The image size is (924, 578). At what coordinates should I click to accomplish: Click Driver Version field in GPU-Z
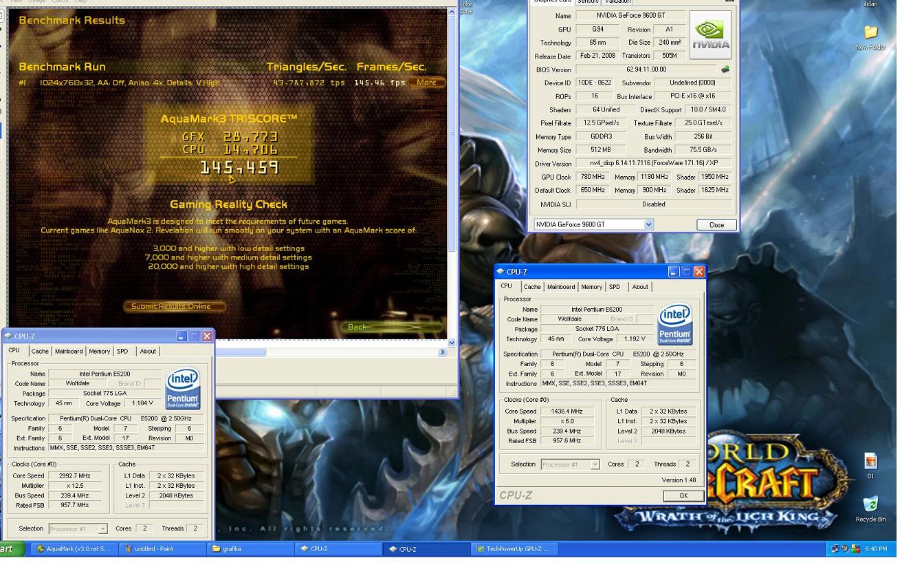click(653, 164)
